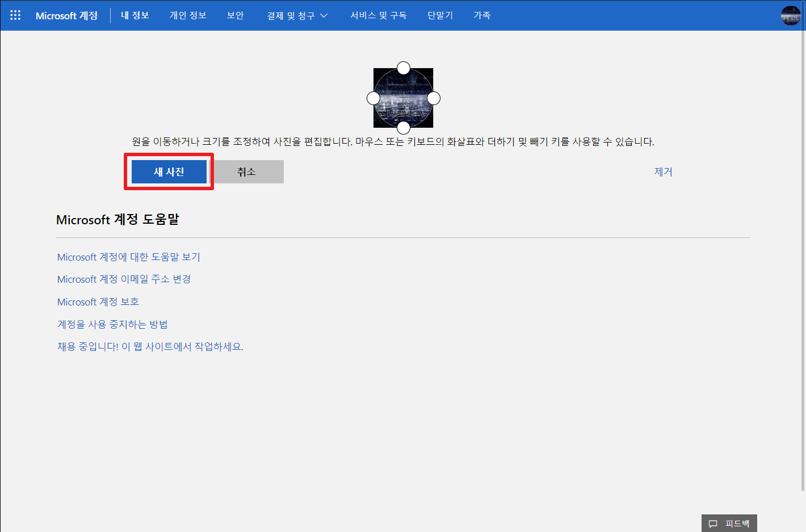Open 계정을 사용 중지하는 방법 link
Image resolution: width=806 pixels, height=532 pixels.
[112, 324]
